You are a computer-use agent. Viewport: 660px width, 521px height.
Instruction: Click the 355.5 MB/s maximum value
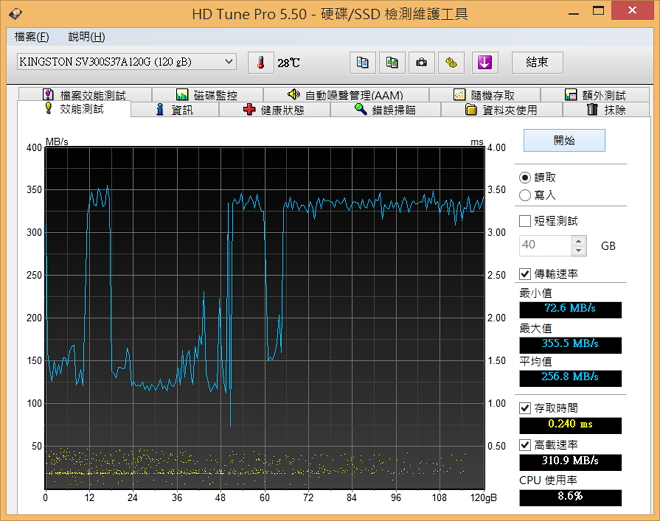[x=570, y=345]
